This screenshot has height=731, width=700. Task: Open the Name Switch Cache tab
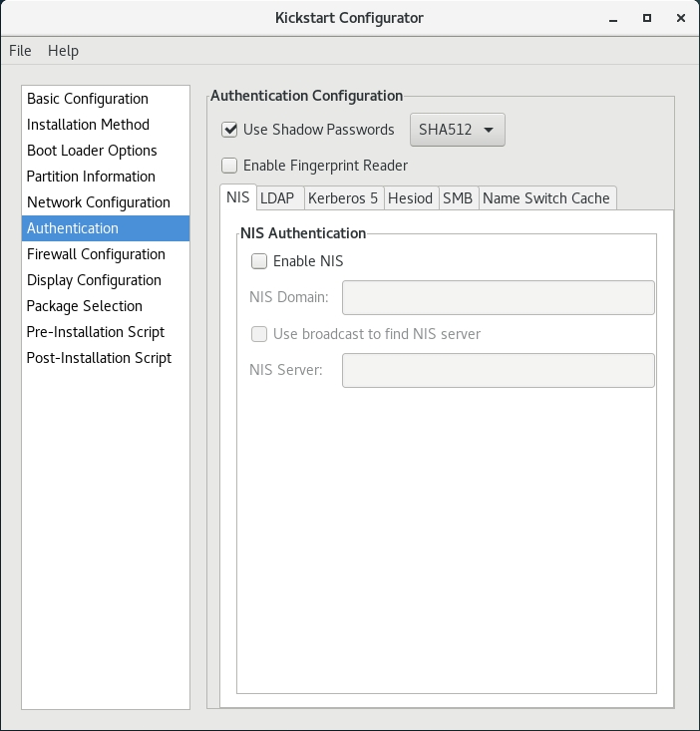pos(545,198)
